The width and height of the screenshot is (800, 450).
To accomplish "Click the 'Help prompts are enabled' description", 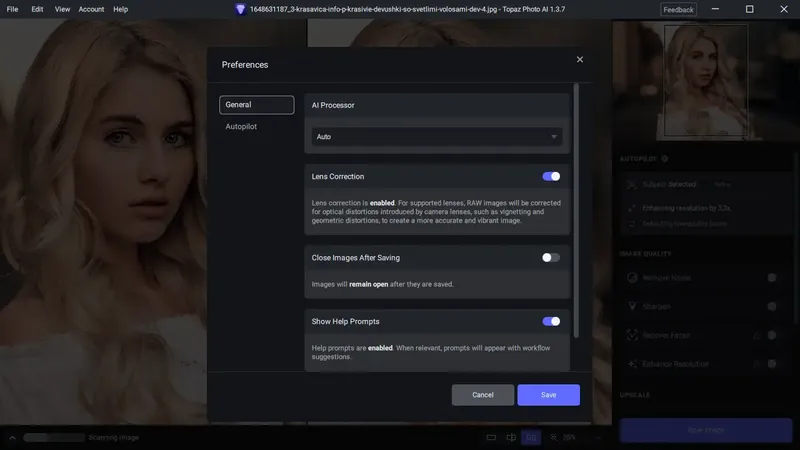I will (x=431, y=352).
